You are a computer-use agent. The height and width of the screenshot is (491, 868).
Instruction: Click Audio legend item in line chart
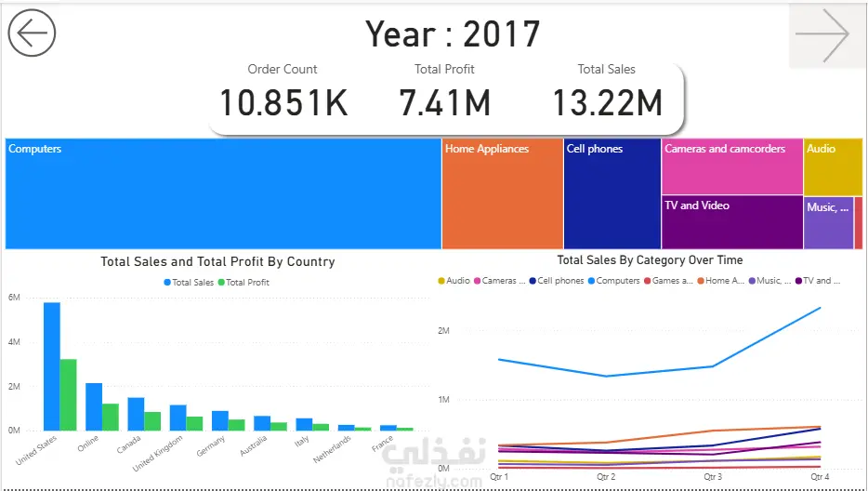pos(454,281)
